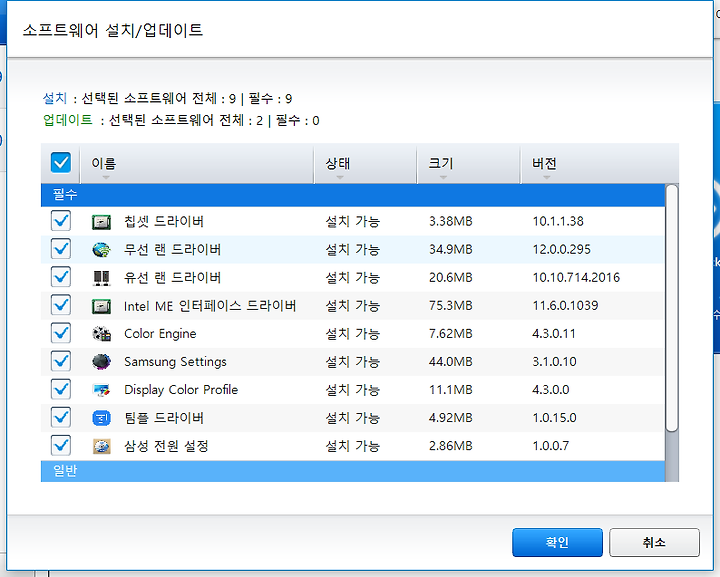This screenshot has width=720, height=577.
Task: Click the Samsung Settings icon
Action: 101,362
